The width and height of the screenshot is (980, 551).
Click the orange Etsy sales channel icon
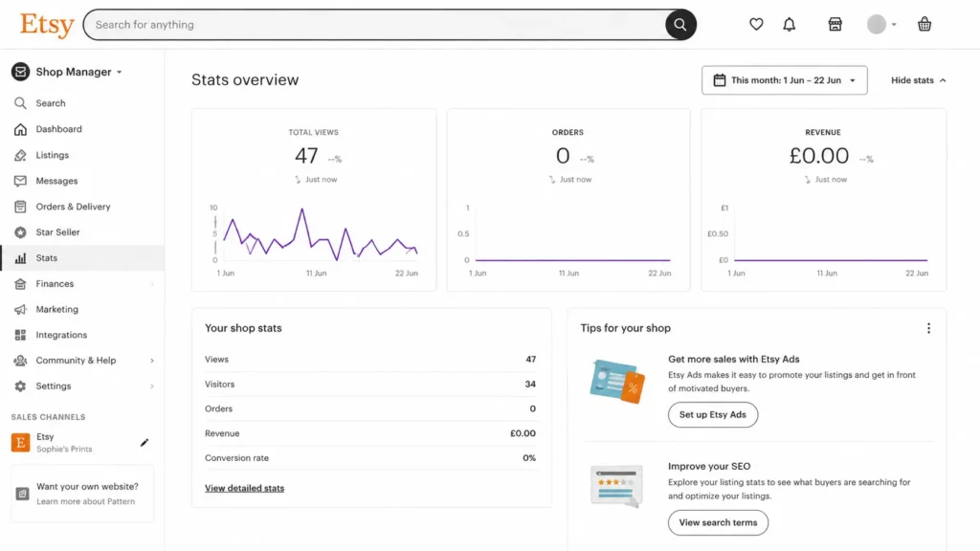tap(21, 442)
